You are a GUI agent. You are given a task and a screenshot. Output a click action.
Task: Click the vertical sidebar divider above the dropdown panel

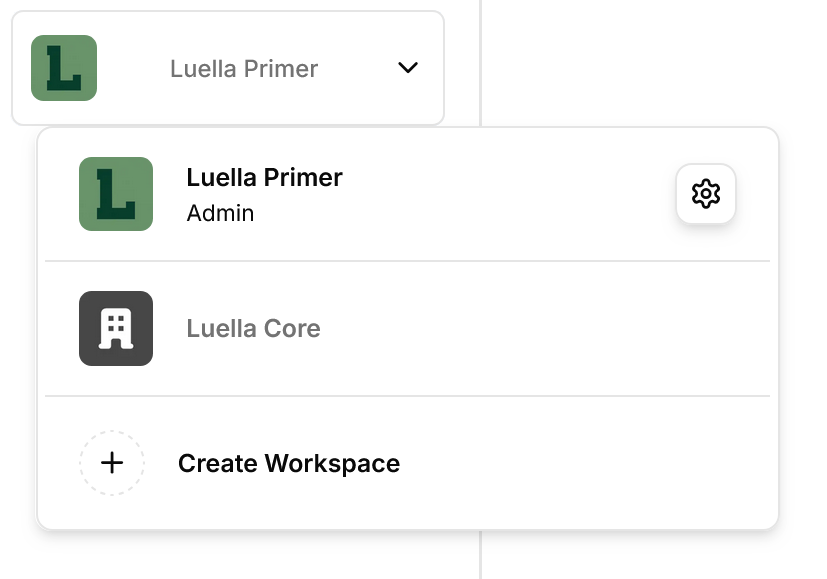click(480, 62)
